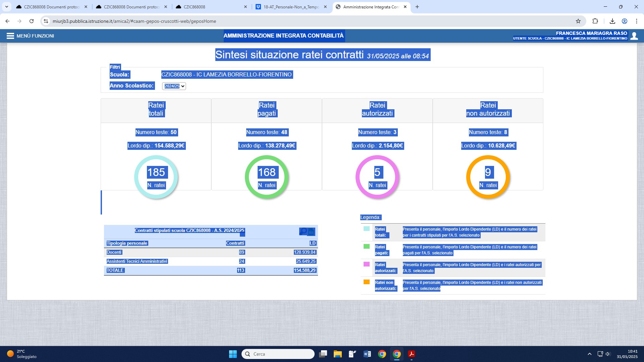This screenshot has height=362, width=644.
Task: Open the clock and date 31/05/2025 panel
Action: click(x=627, y=354)
